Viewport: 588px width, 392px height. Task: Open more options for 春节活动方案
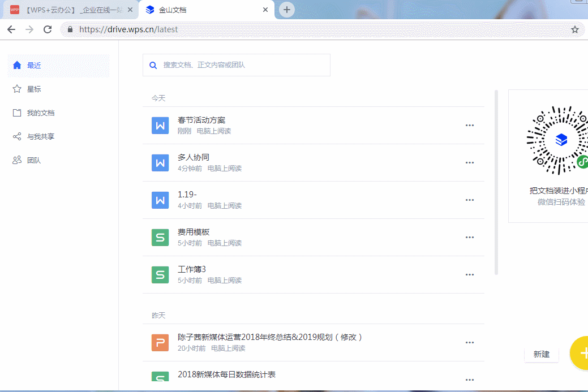click(469, 125)
